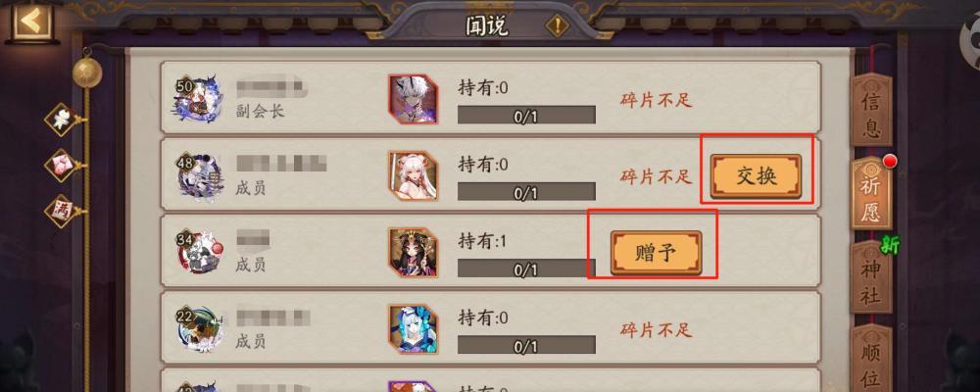Screen dimensions: 980x392
Task: View the blue-haired shikigami shard portrait
Action: [413, 329]
